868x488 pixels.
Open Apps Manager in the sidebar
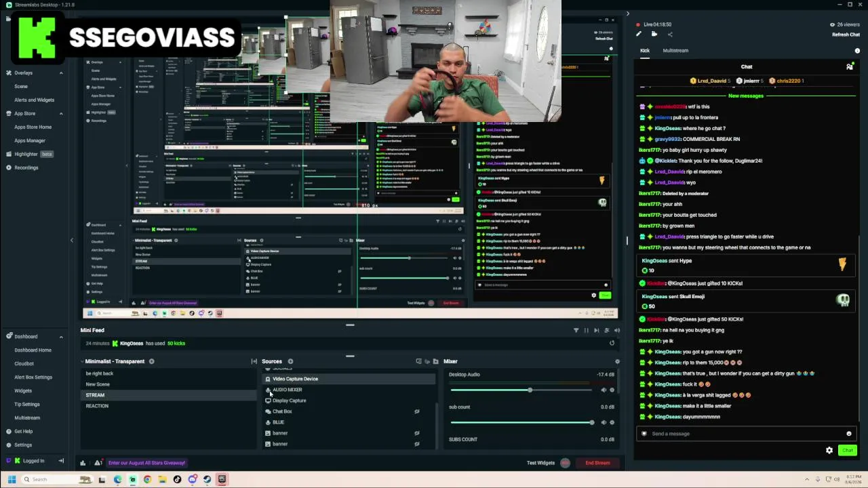30,140
